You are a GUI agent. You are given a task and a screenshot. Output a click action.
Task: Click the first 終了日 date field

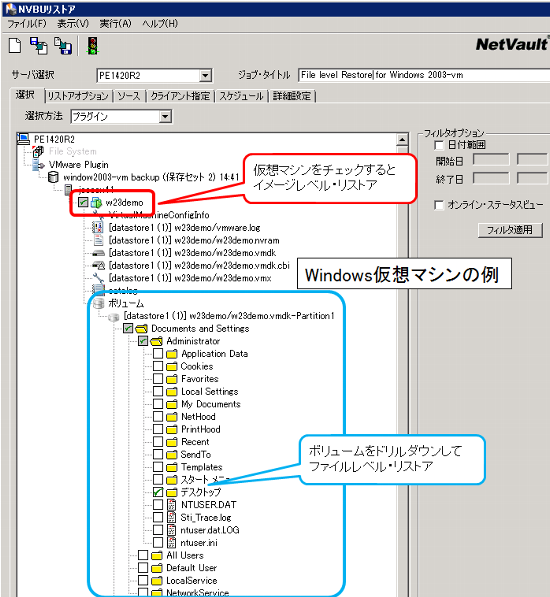pyautogui.click(x=491, y=179)
